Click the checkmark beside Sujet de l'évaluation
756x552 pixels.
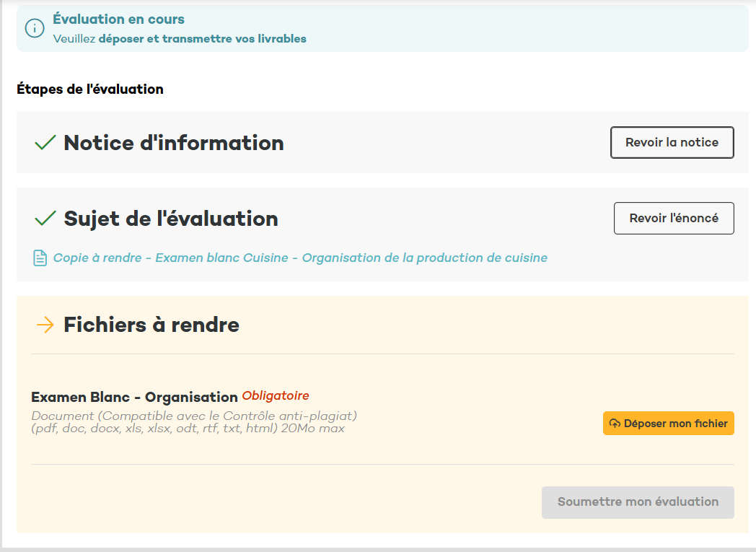coord(45,218)
